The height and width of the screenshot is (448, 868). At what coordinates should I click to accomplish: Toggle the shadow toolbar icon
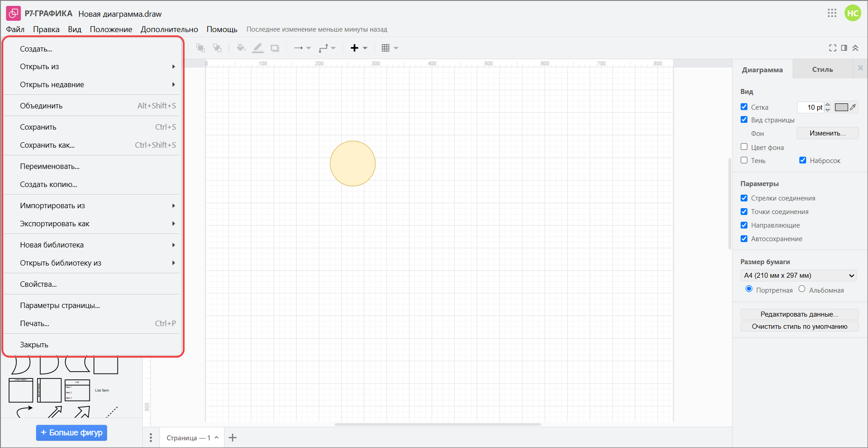click(275, 48)
